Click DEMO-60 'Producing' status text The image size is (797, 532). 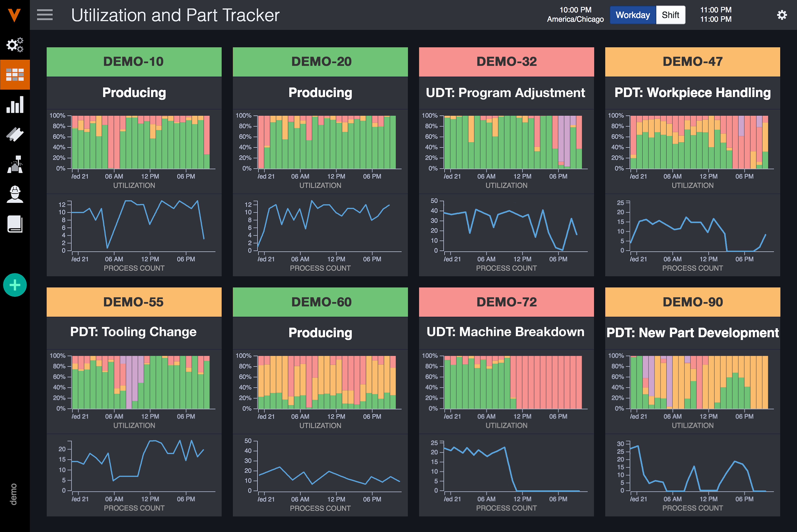click(320, 333)
